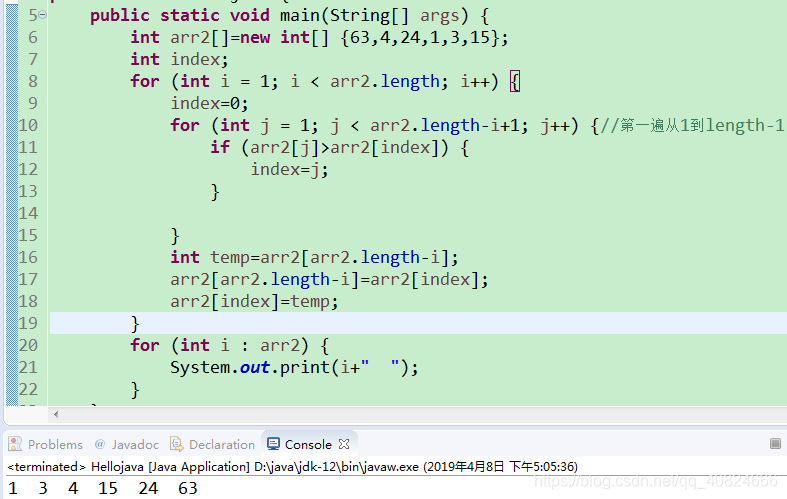Click the Chinese comment on line 10
The image size is (787, 499).
coord(692,125)
